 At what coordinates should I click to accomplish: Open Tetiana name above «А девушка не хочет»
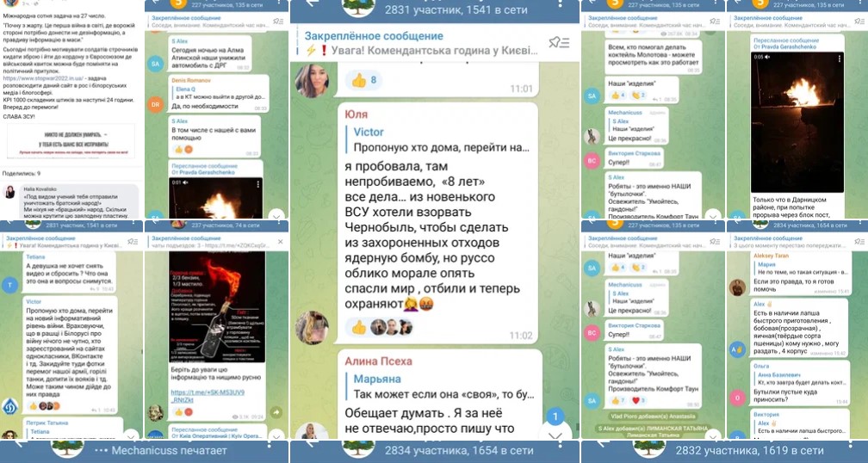coord(35,257)
